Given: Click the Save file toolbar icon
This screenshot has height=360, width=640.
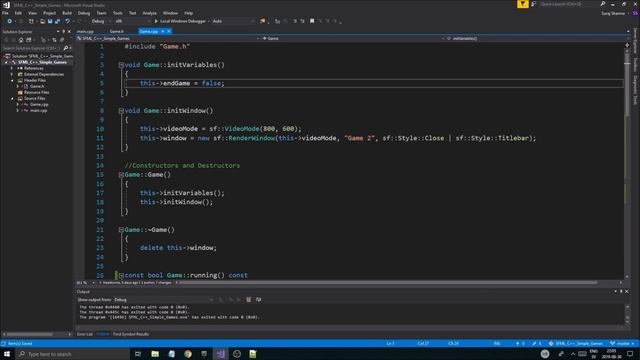Looking at the screenshot, I should click(x=50, y=21).
